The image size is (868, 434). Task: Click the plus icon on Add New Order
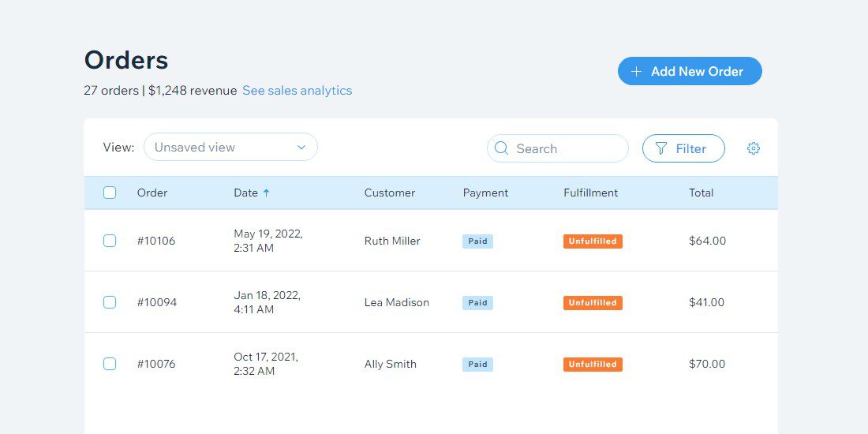point(636,71)
